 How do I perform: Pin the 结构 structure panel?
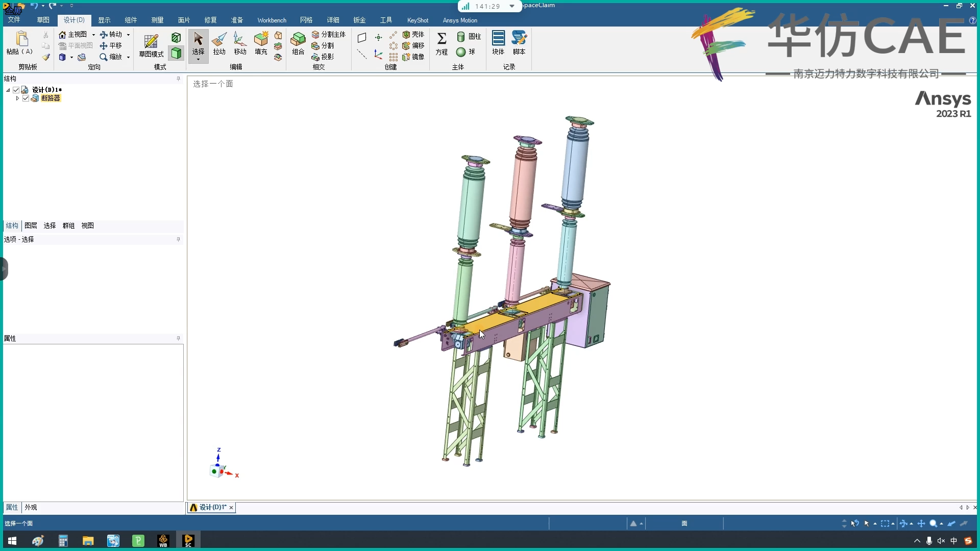click(178, 79)
